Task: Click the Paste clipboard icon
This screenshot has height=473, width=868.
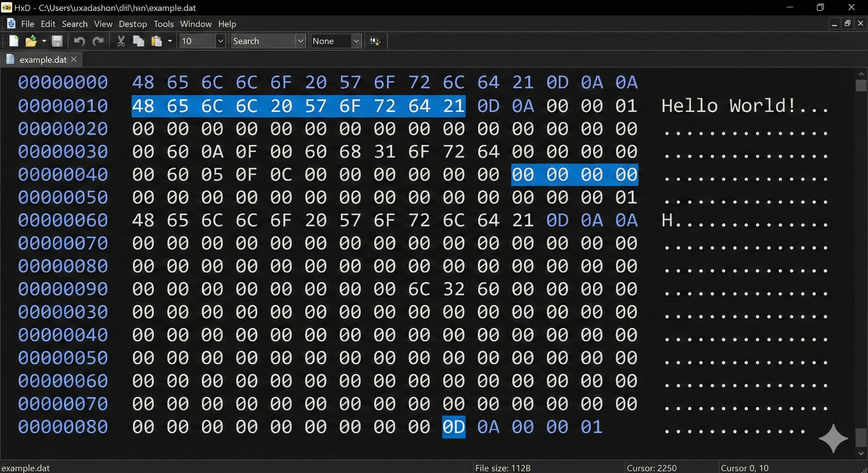Action: pos(157,41)
